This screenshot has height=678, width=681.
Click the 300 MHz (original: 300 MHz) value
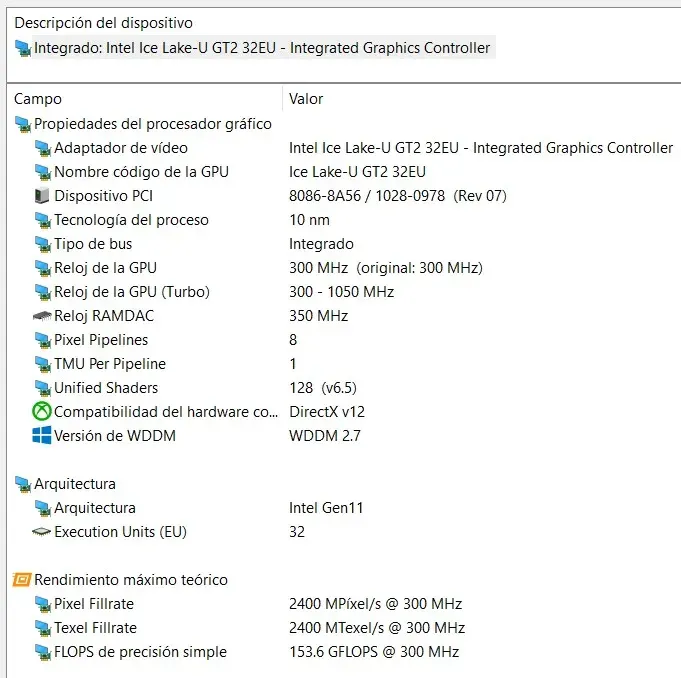[x=386, y=268]
